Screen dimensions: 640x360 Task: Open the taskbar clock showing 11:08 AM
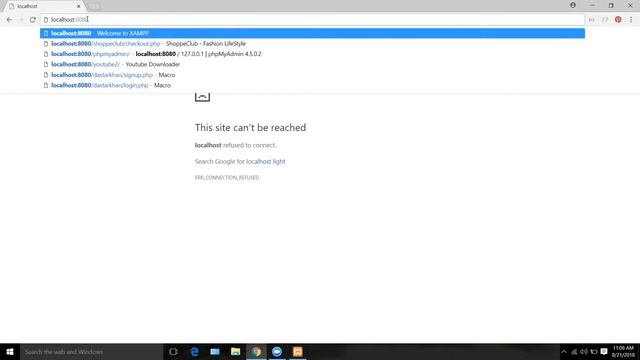pos(623,351)
